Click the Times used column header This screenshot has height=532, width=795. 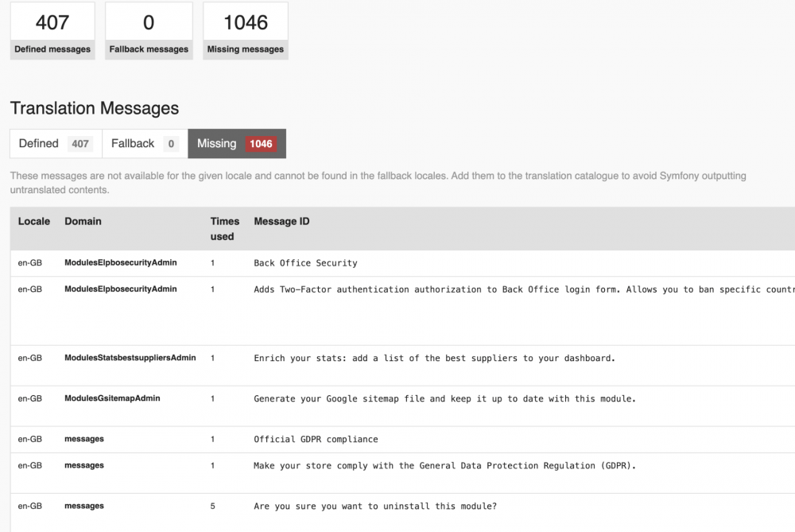(x=225, y=228)
